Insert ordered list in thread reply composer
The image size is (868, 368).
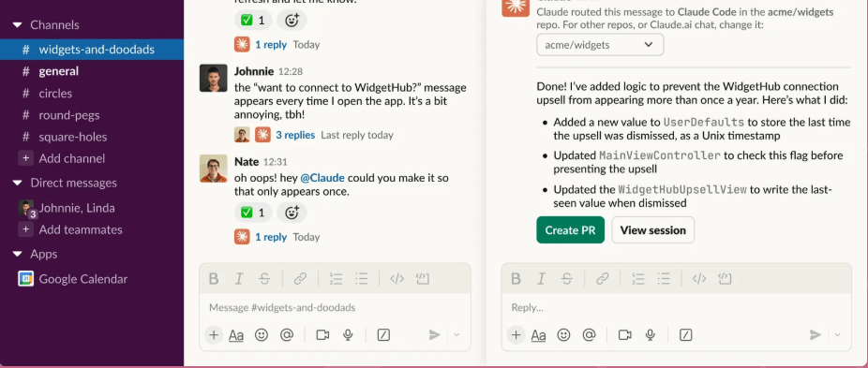pyautogui.click(x=637, y=279)
